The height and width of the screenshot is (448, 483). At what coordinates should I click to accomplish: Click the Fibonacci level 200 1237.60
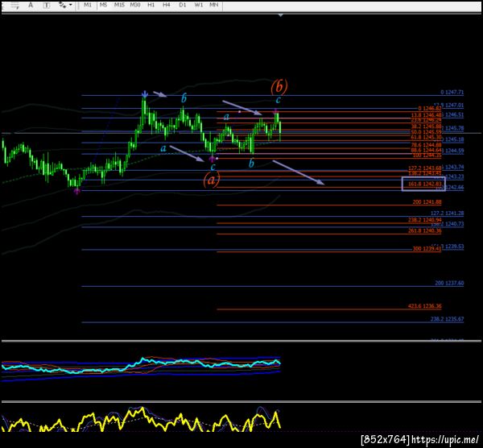(x=449, y=283)
